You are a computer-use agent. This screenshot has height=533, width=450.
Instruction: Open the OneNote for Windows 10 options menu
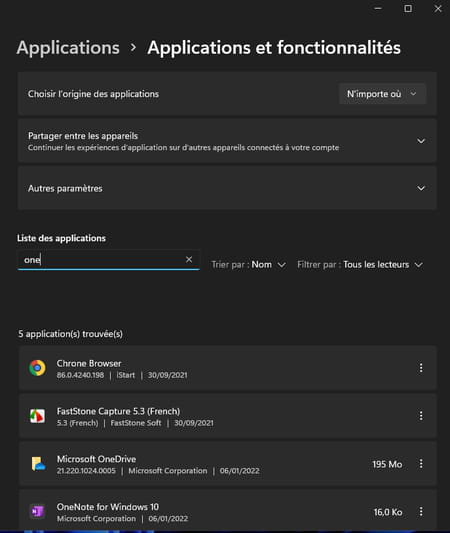click(x=421, y=512)
